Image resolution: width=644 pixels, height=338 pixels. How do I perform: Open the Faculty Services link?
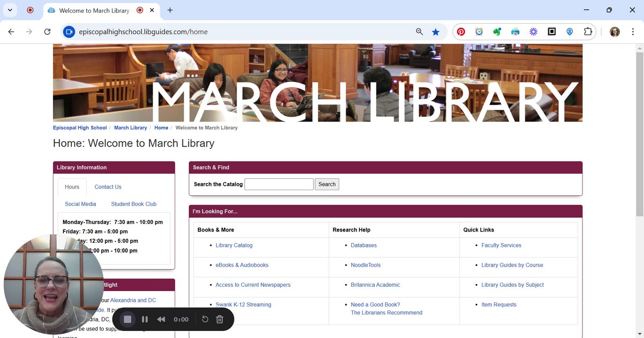click(x=501, y=245)
